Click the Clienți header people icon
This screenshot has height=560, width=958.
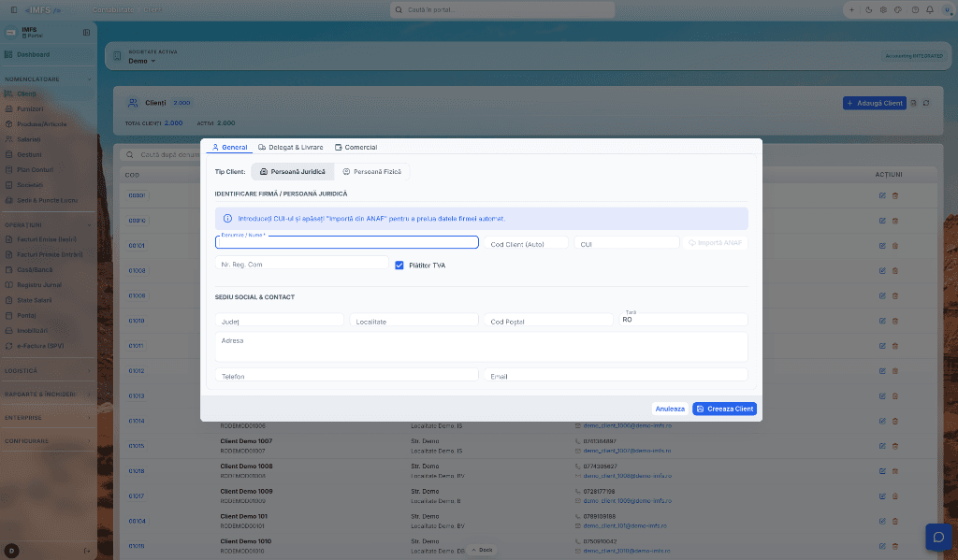pyautogui.click(x=133, y=103)
